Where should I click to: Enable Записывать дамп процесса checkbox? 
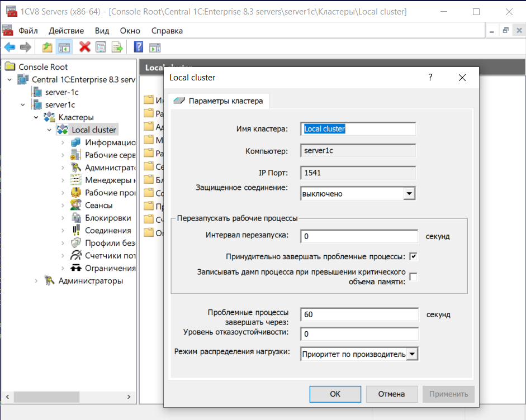point(413,277)
